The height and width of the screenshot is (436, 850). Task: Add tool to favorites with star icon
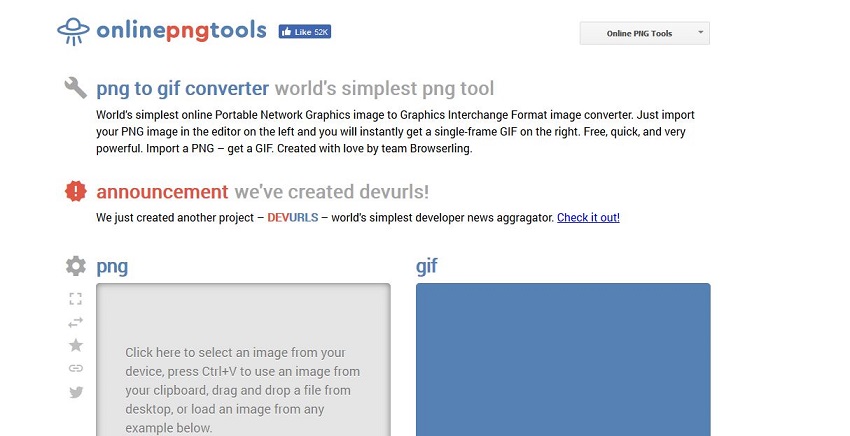pyautogui.click(x=76, y=345)
